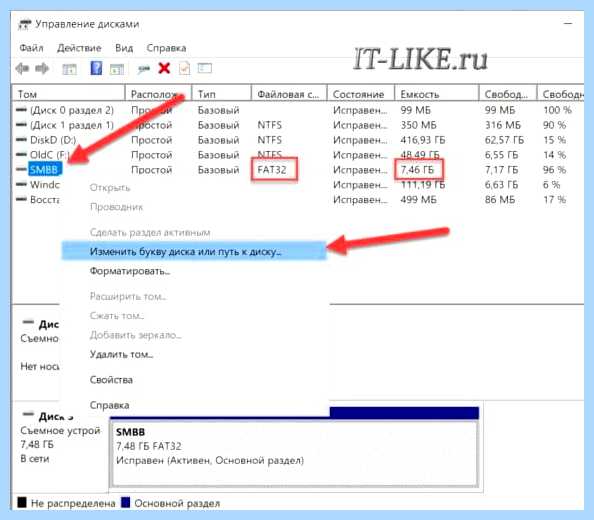Open help via blue question mark icon

point(96,69)
